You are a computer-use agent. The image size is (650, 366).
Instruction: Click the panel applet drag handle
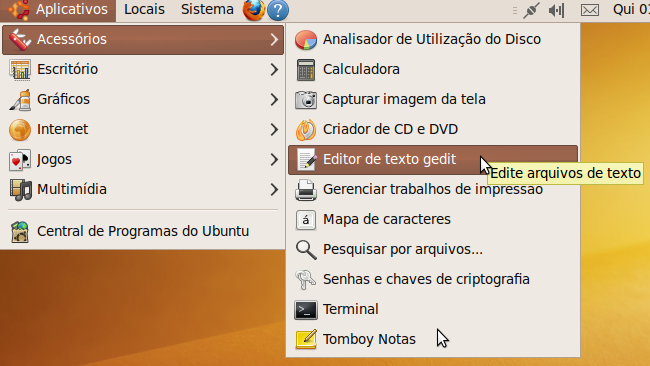pos(514,10)
